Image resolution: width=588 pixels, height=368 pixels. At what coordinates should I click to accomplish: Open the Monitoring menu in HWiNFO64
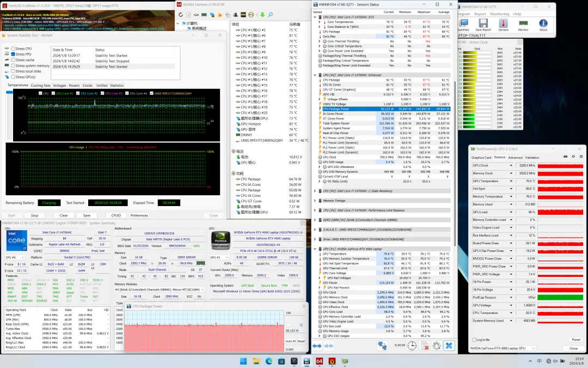(499, 14)
